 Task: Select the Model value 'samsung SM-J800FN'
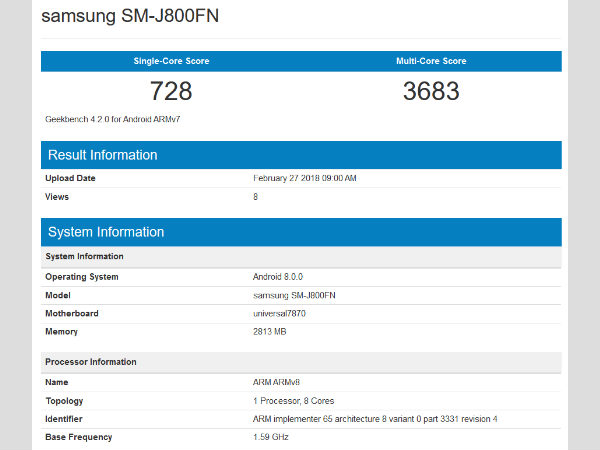294,295
